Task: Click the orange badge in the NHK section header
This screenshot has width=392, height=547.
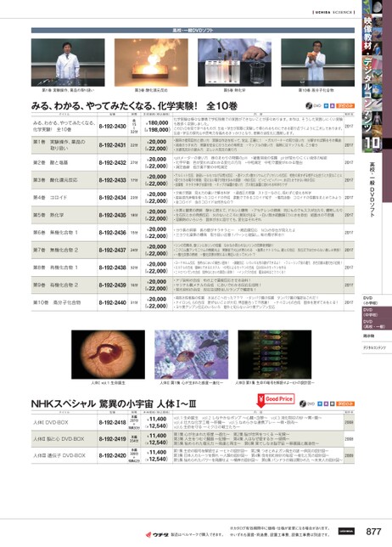Action: (x=345, y=404)
